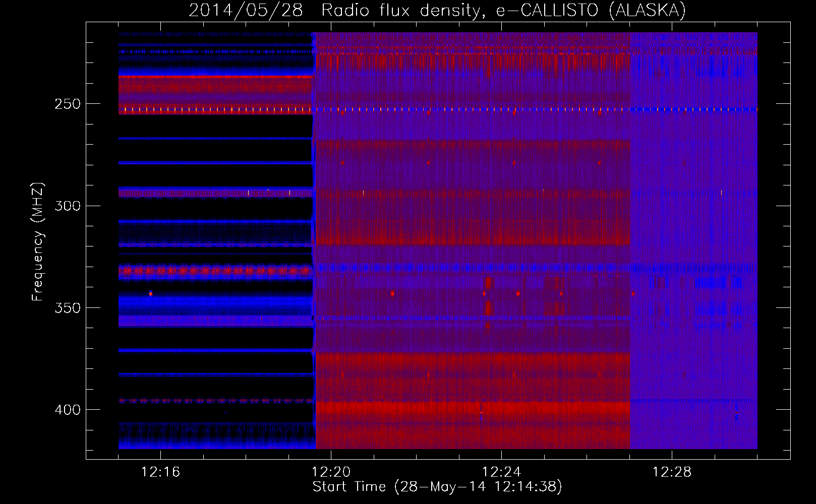This screenshot has height=504, width=816.
Task: Click the 12:28 time tick label
Action: pos(672,472)
